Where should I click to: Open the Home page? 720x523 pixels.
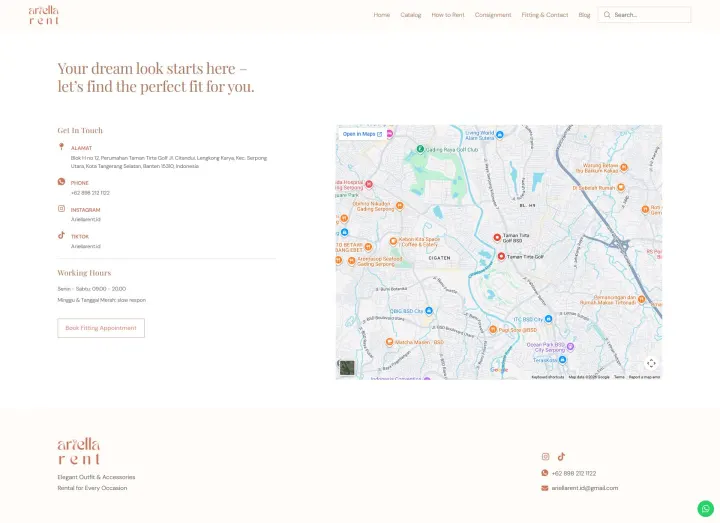coord(382,15)
